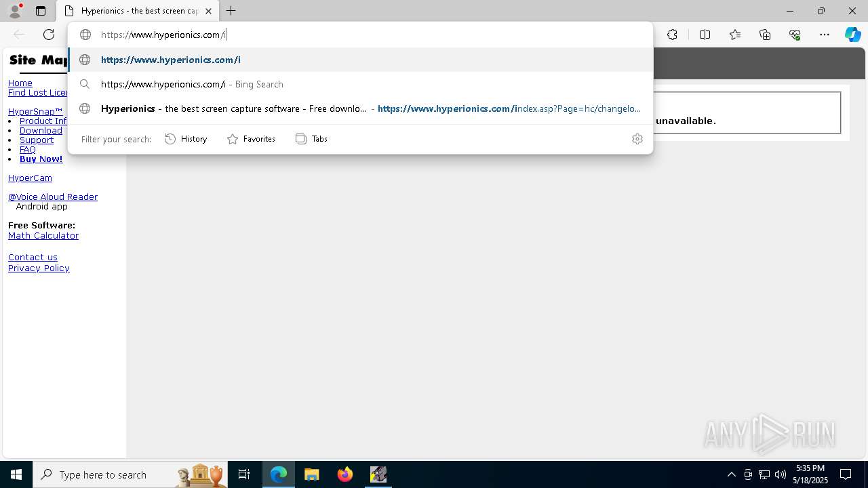Click the taskbar search box
The width and height of the screenshot is (868, 488).
(130, 474)
